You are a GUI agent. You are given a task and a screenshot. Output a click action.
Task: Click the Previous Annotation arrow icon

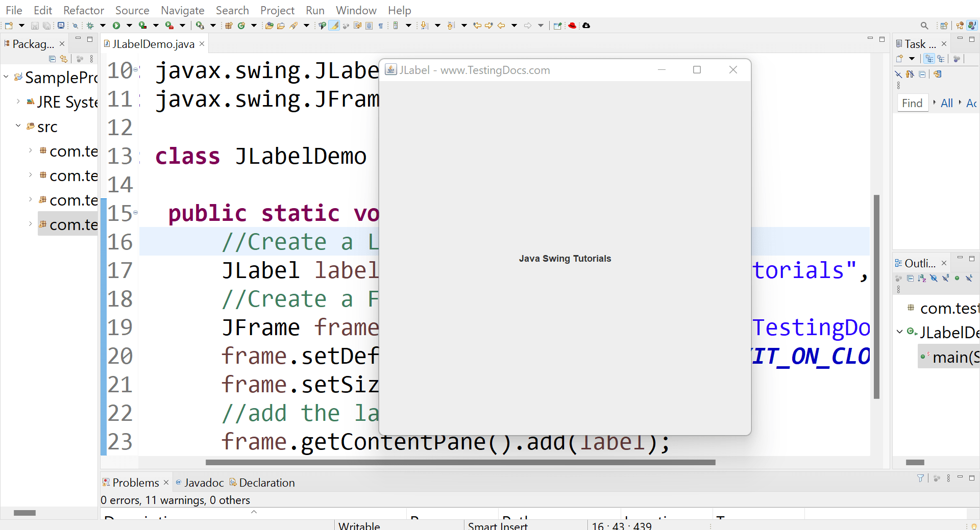tap(451, 26)
